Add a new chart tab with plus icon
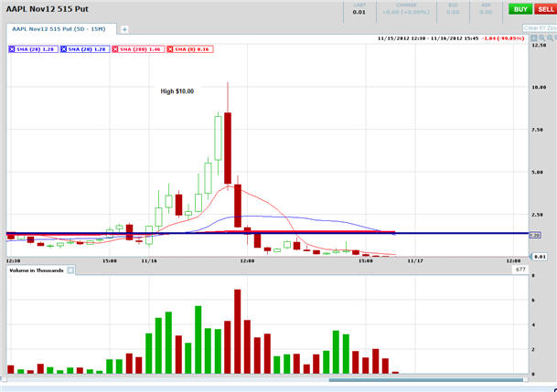This screenshot has height=392, width=557. pyautogui.click(x=124, y=29)
